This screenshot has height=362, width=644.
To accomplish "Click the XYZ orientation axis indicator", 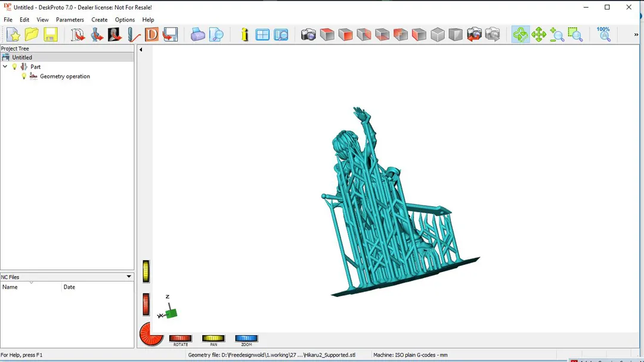I will (x=168, y=308).
